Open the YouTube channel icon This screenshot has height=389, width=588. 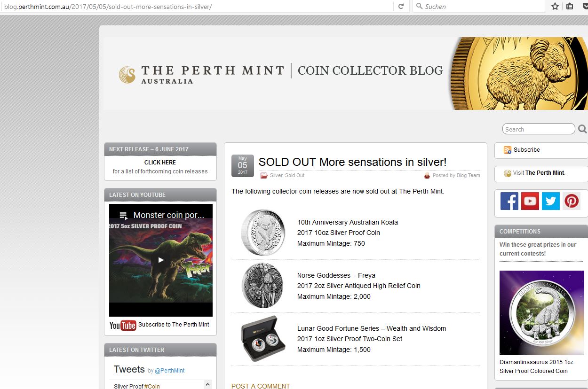pyautogui.click(x=530, y=201)
